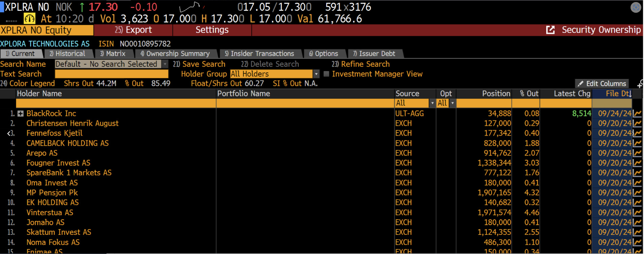Select holder MP Pensjon Pk
This screenshot has width=644, height=254.
pos(52,193)
